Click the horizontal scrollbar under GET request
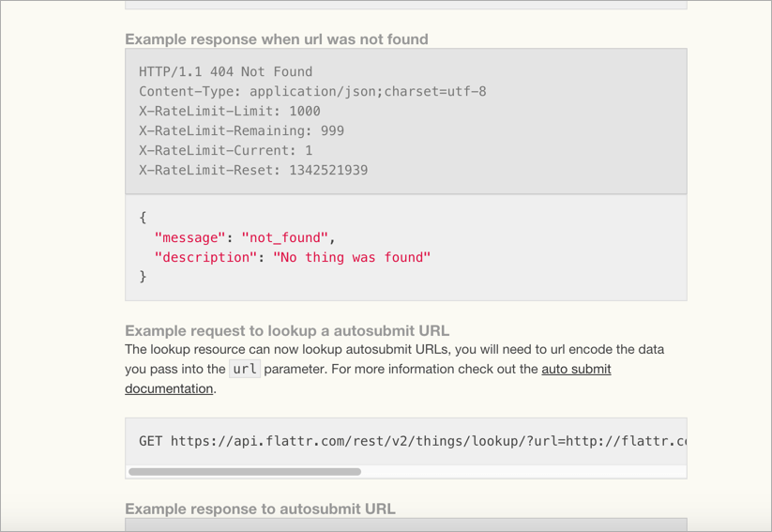Viewport: 772px width, 532px height. point(245,472)
